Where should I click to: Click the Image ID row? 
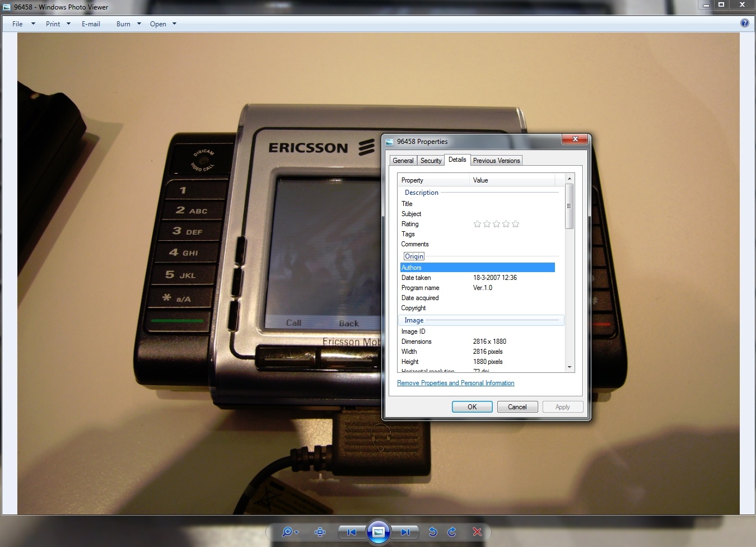477,331
